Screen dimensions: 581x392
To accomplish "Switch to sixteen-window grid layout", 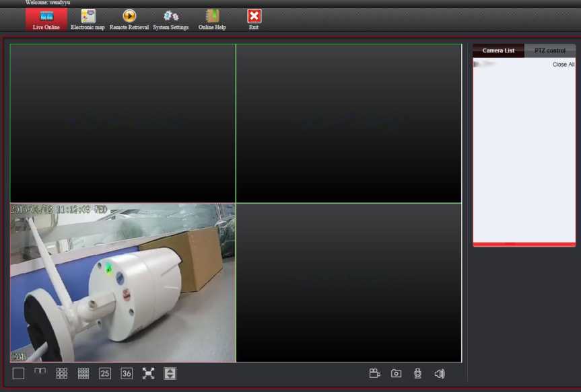I will pyautogui.click(x=83, y=374).
